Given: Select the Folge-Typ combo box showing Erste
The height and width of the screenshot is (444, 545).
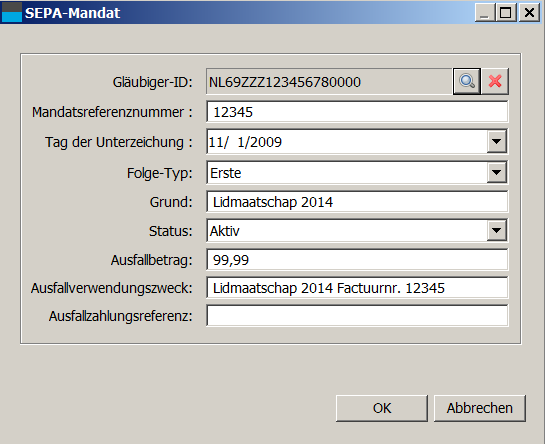Looking at the screenshot, I should click(x=357, y=172).
